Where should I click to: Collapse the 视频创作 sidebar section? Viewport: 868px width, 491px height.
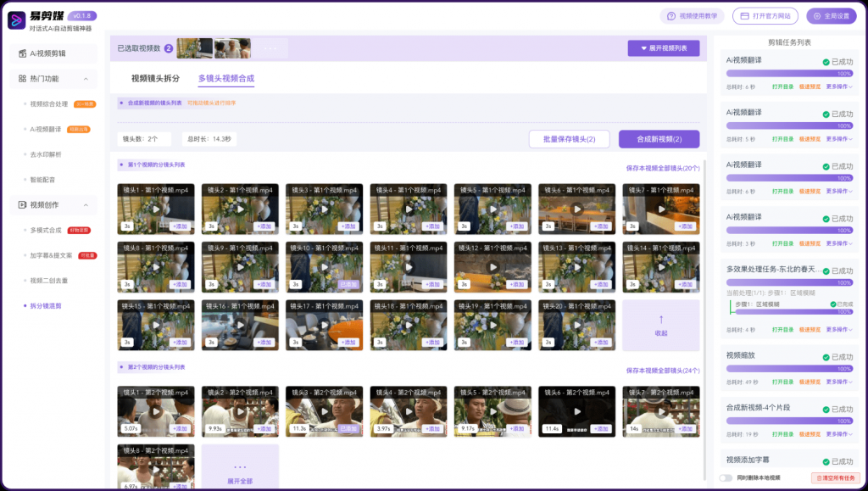click(x=86, y=204)
